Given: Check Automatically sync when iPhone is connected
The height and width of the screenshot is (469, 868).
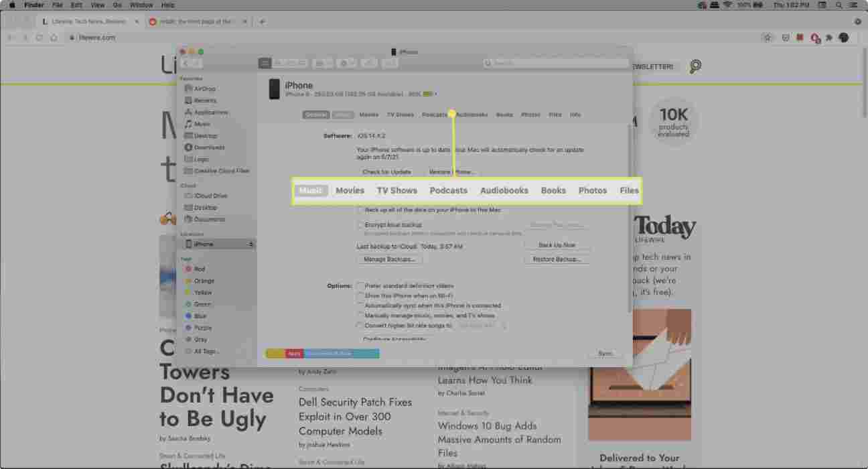Looking at the screenshot, I should [360, 306].
